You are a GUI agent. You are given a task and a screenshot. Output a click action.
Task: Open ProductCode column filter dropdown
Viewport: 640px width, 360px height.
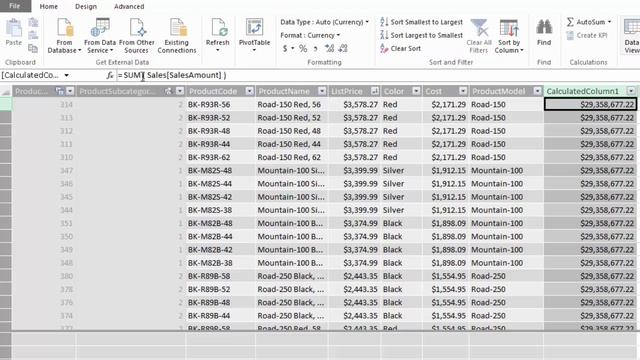pos(249,91)
